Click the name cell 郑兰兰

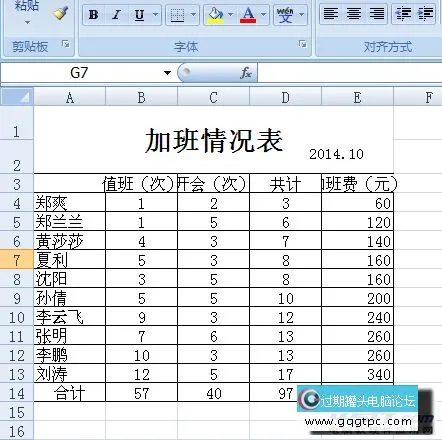[70, 222]
